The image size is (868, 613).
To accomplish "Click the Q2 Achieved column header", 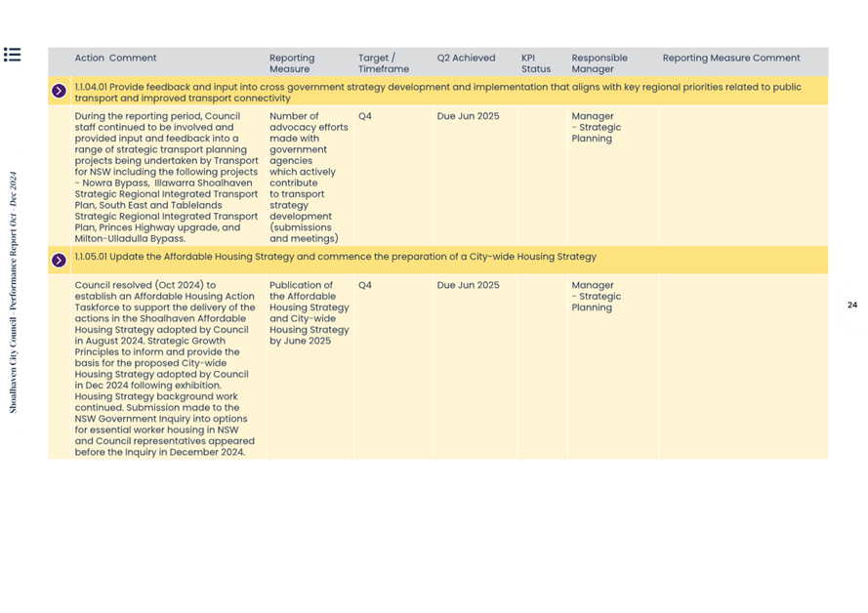I will tap(466, 58).
